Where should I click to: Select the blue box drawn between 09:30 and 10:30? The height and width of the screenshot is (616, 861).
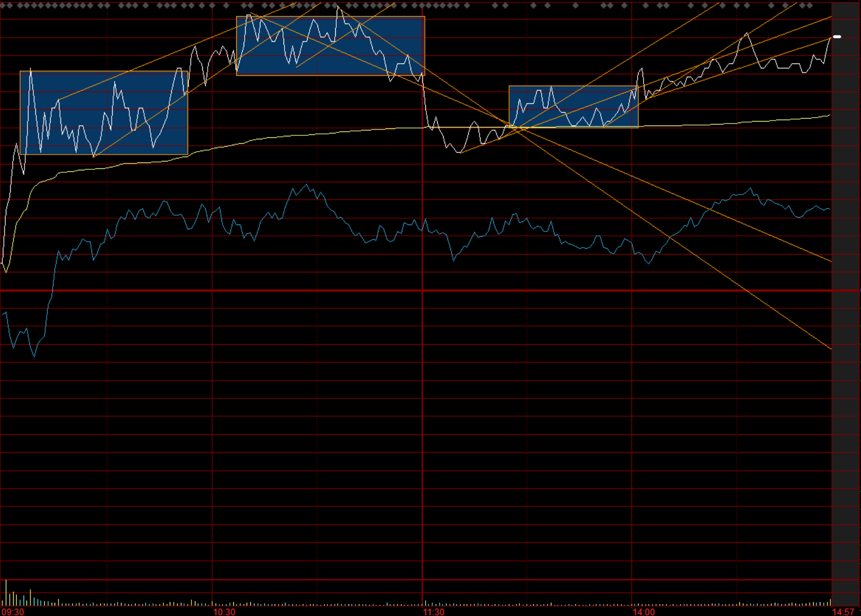point(104,113)
